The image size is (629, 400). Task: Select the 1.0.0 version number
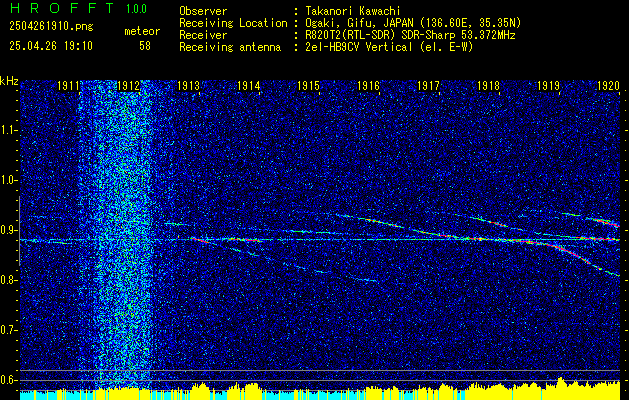(136, 9)
